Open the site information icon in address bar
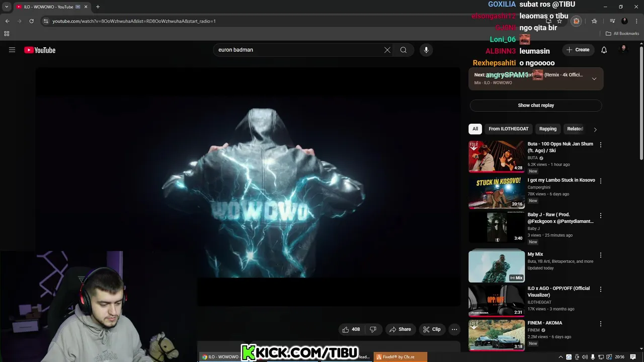 (x=46, y=21)
